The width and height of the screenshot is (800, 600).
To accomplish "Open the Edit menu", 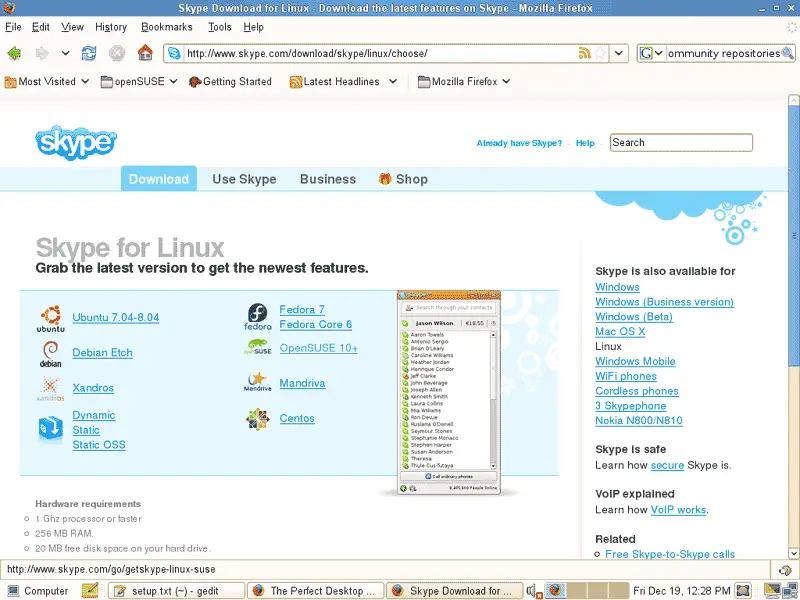I will point(41,27).
